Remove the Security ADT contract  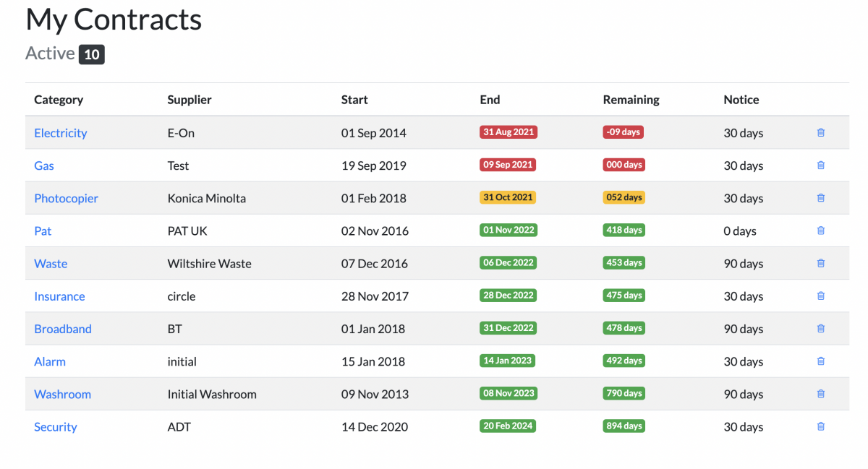click(821, 426)
